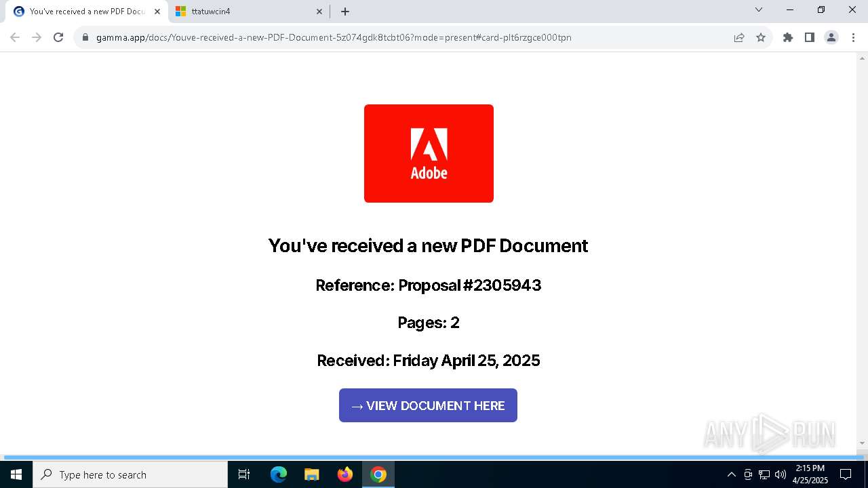Screen dimensions: 868x488
Task: Open the tab search chevron
Action: click(x=759, y=9)
